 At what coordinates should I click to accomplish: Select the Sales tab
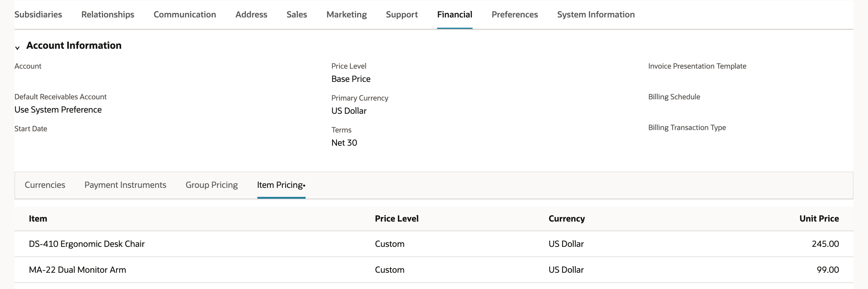(x=297, y=14)
